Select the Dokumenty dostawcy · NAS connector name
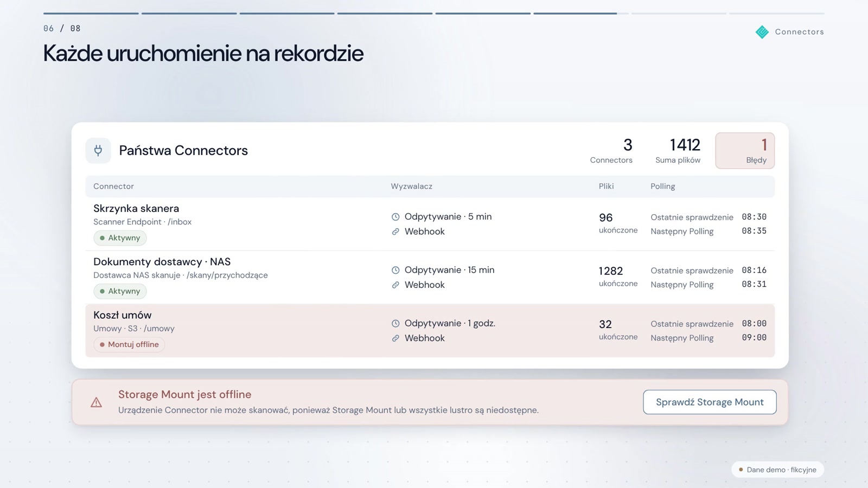868x488 pixels. tap(162, 262)
